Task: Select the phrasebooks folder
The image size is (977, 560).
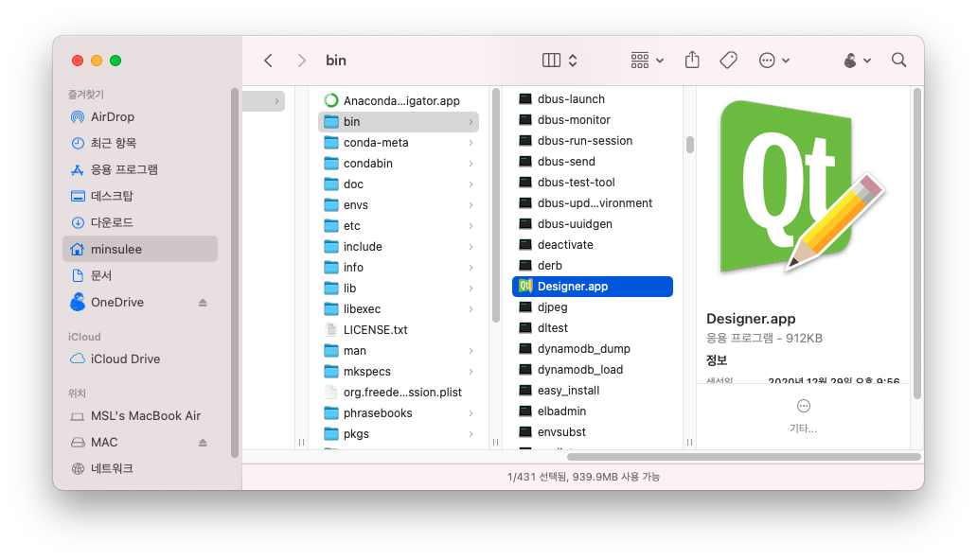Action: [x=399, y=413]
